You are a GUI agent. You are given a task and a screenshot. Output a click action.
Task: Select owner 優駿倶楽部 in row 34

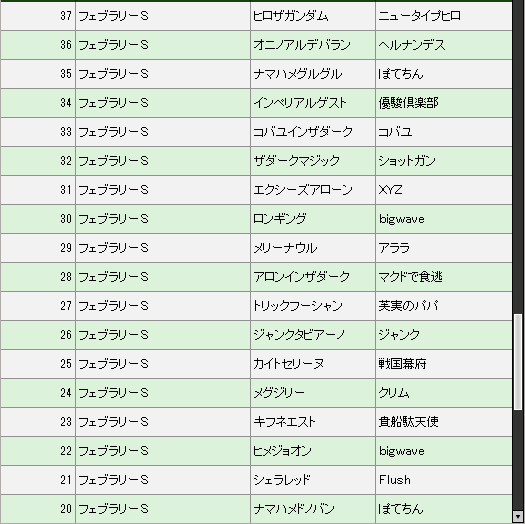[x=408, y=103]
